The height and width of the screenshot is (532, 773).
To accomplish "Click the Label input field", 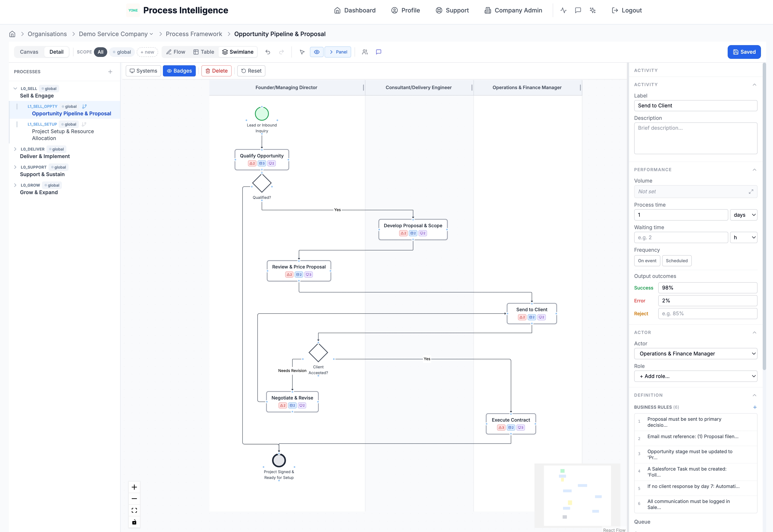I will point(696,106).
